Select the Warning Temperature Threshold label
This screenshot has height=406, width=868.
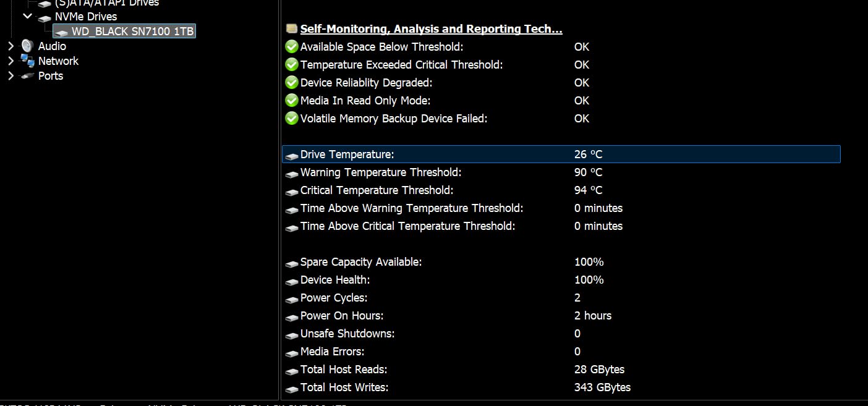point(381,172)
